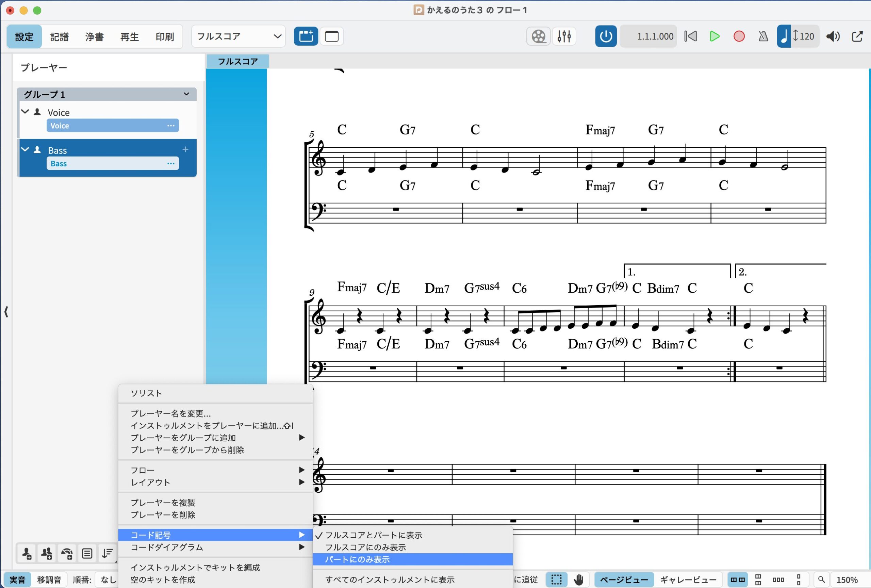Open the video window icon
This screenshot has height=588, width=871.
coord(539,36)
